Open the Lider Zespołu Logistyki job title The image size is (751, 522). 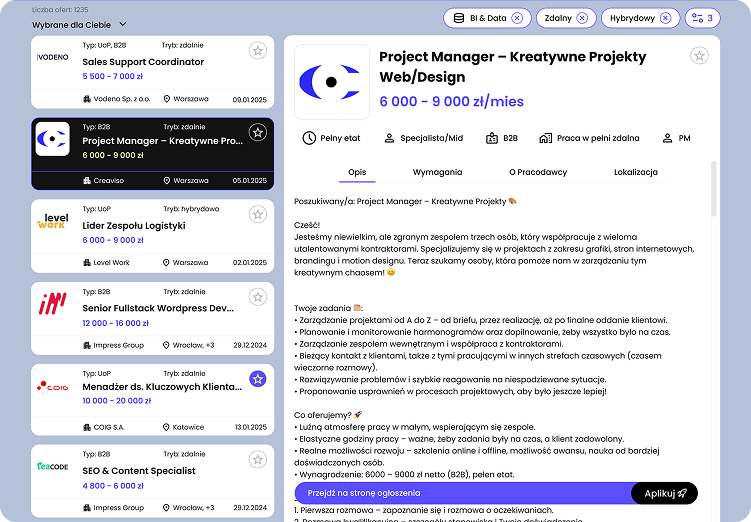pyautogui.click(x=134, y=226)
